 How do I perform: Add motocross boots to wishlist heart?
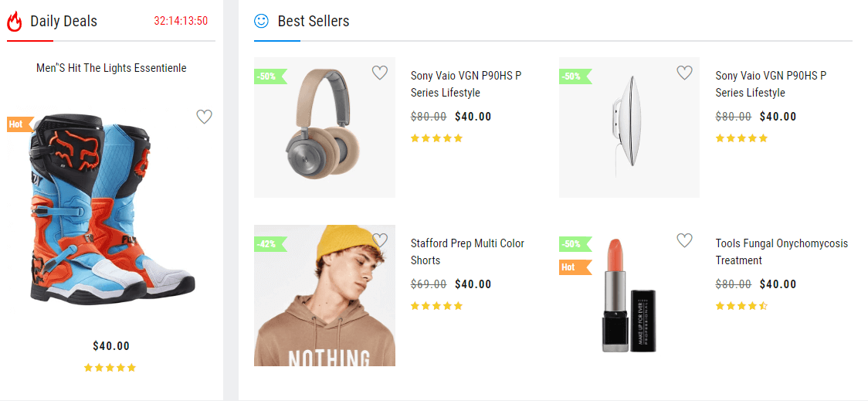(x=204, y=117)
